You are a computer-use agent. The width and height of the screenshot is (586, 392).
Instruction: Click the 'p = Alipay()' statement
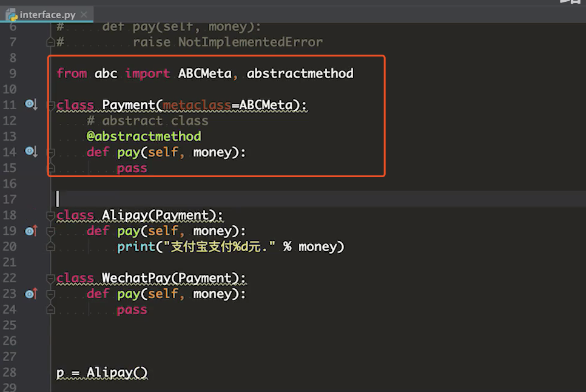tap(102, 373)
